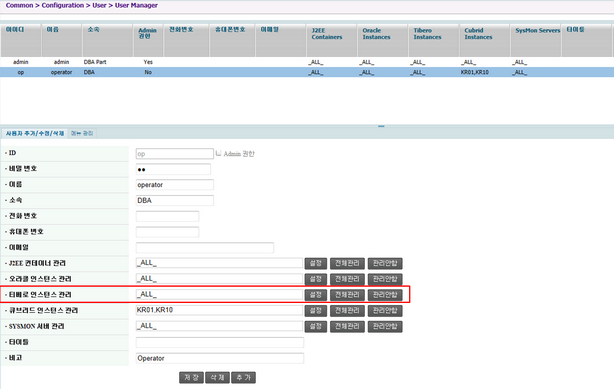Image resolution: width=614 pixels, height=389 pixels.
Task: Click the empty 이메일 field
Action: (205, 248)
